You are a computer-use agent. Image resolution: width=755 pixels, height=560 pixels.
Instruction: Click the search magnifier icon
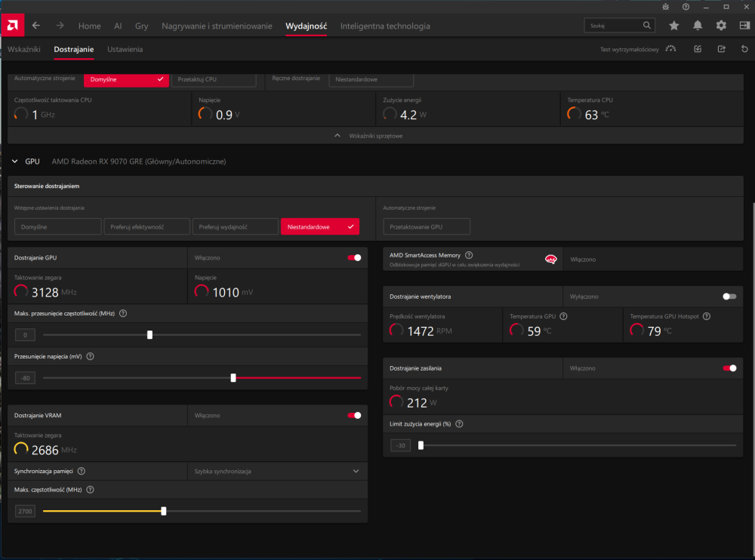click(647, 25)
